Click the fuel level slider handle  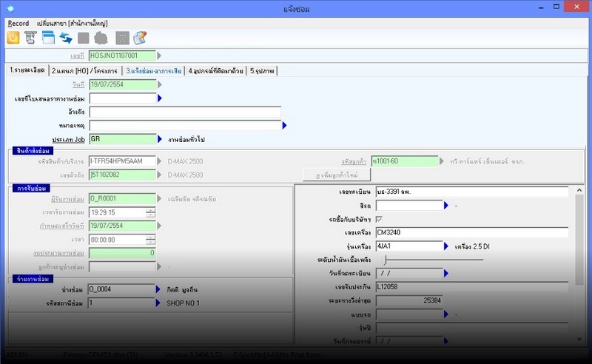[x=386, y=260]
